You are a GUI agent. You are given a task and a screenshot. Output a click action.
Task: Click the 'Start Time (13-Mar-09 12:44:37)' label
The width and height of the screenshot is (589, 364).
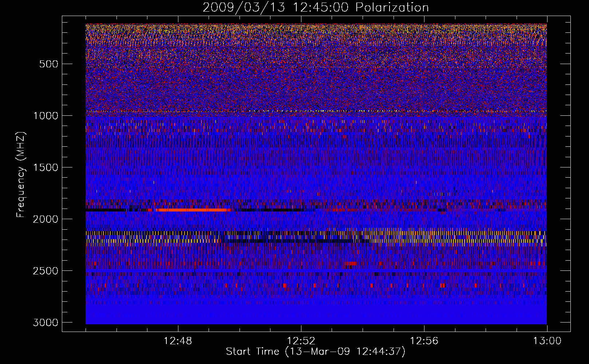[316, 352]
